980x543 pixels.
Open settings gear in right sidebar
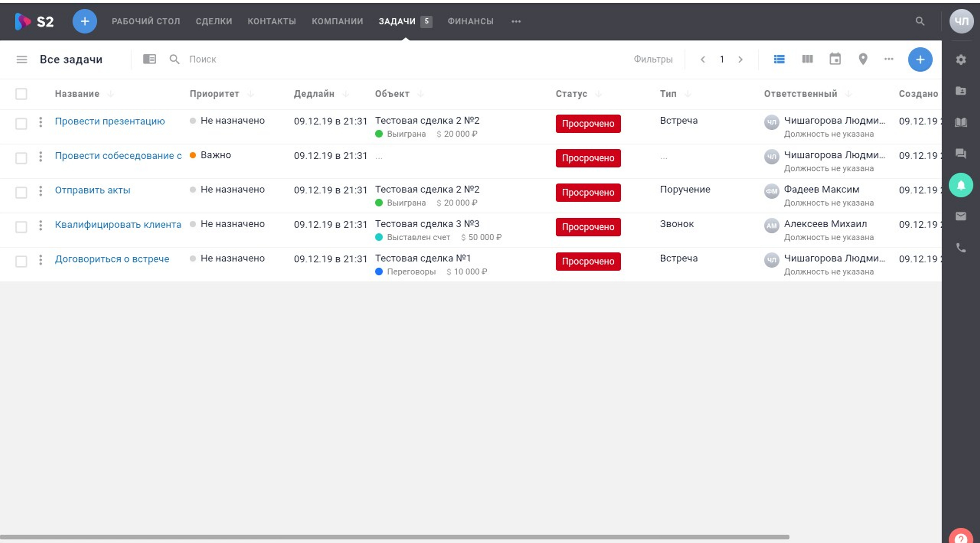coord(960,60)
